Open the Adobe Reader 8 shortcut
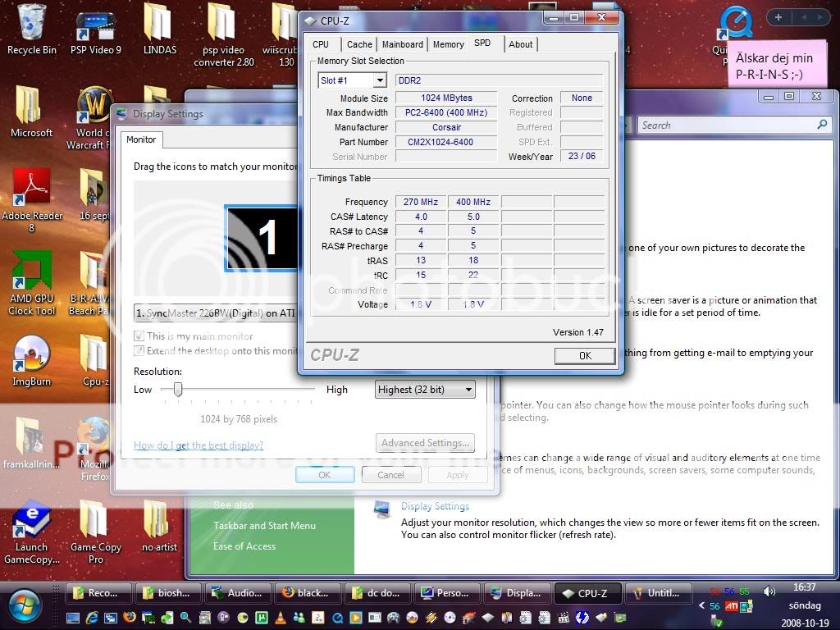The height and width of the screenshot is (630, 840). pyautogui.click(x=32, y=190)
